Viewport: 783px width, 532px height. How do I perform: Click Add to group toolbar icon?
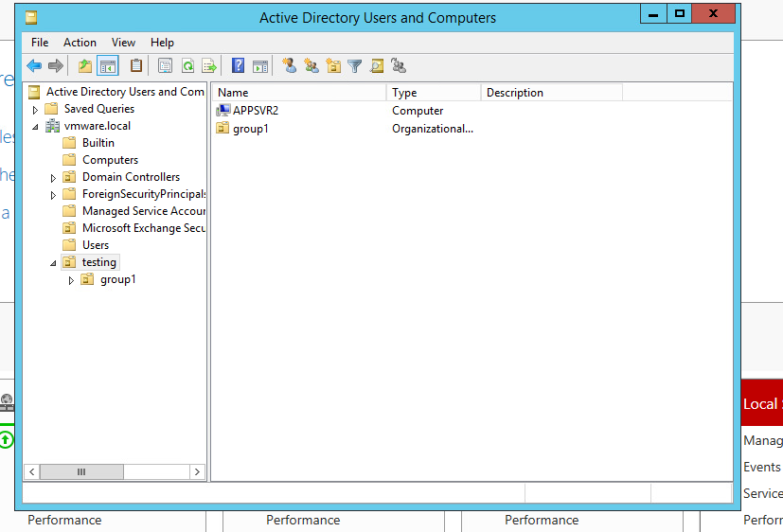tap(399, 65)
